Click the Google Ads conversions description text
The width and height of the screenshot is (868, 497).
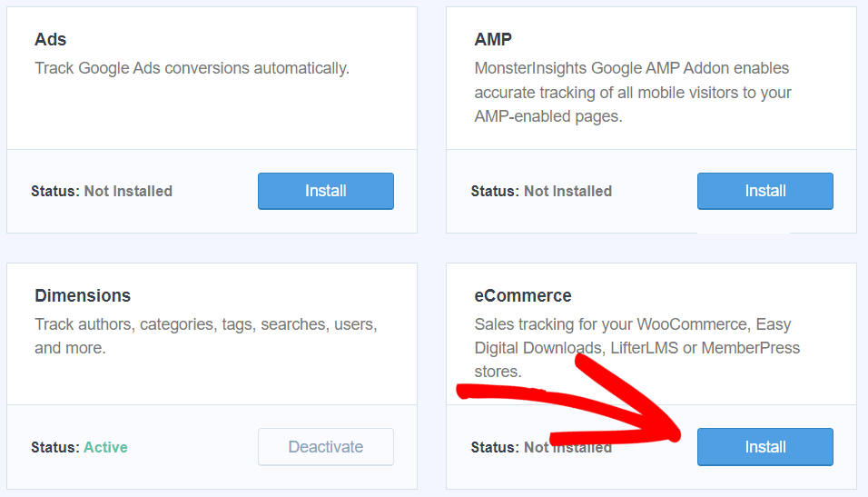(192, 68)
